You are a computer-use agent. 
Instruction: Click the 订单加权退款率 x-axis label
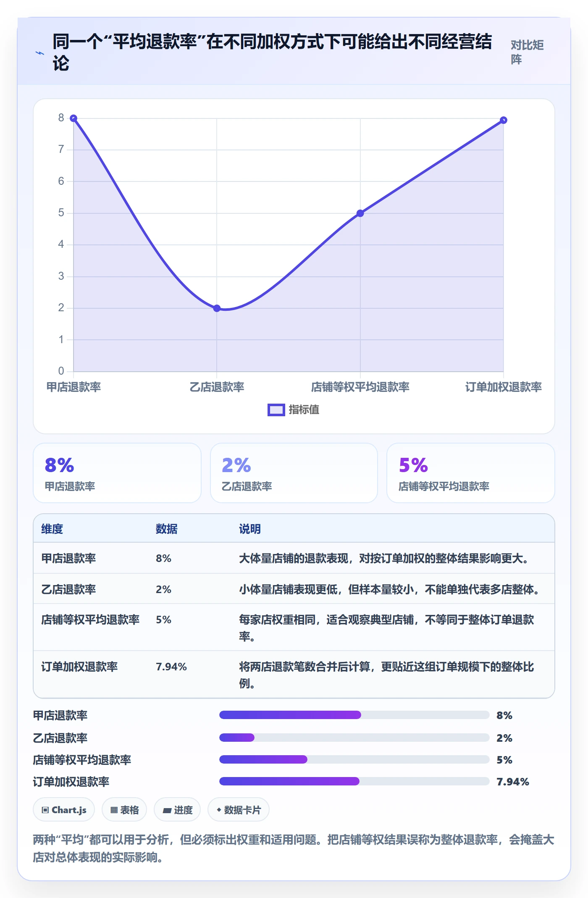[x=504, y=387]
